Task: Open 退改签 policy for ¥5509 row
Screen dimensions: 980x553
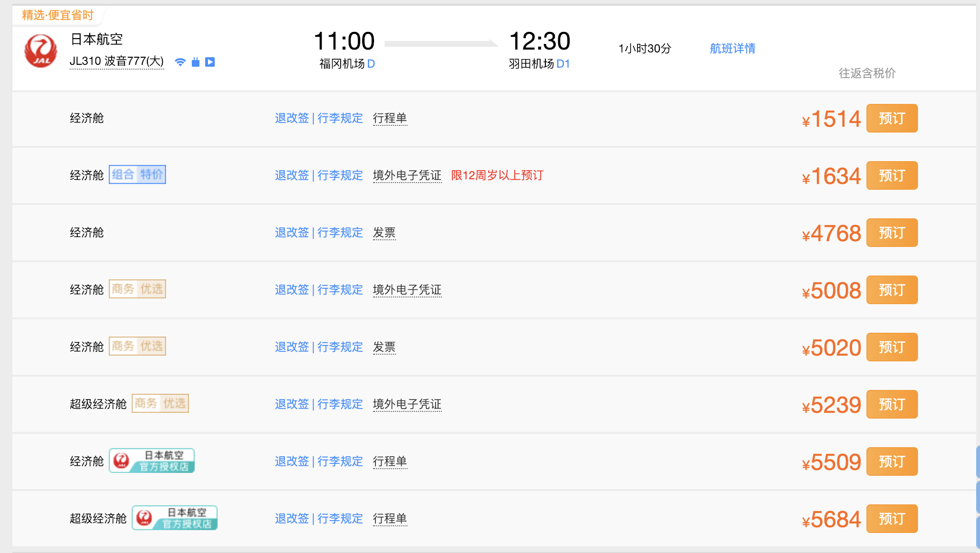Action: 292,461
